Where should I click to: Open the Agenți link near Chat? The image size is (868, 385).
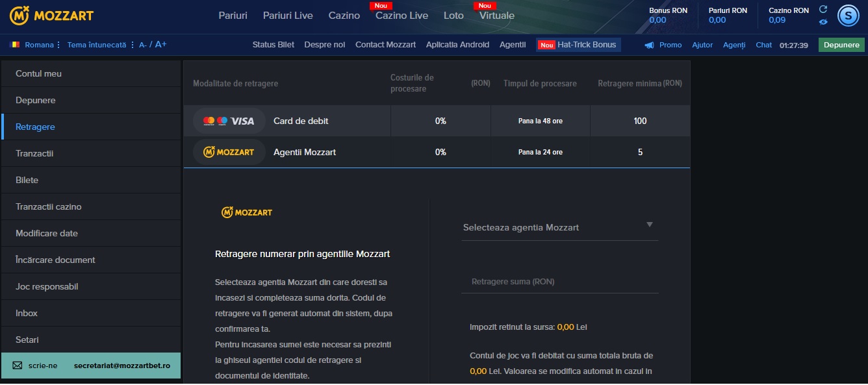point(734,45)
